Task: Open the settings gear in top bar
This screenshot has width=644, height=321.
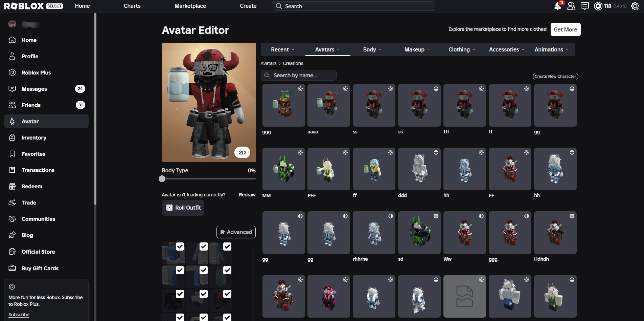Action: [x=635, y=6]
